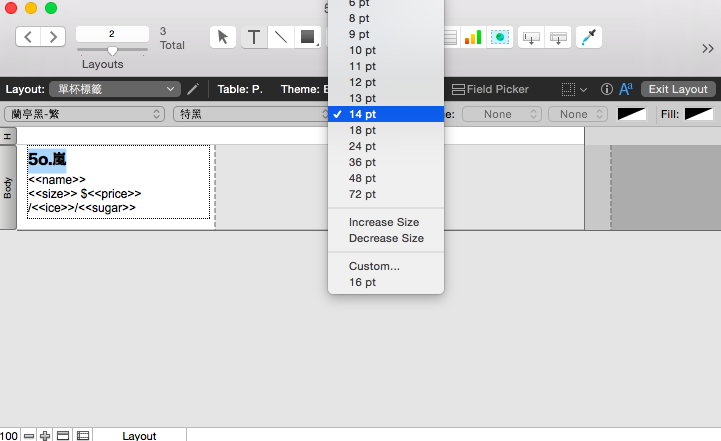Choose 9 pt font size
This screenshot has height=441, width=721.
point(386,34)
